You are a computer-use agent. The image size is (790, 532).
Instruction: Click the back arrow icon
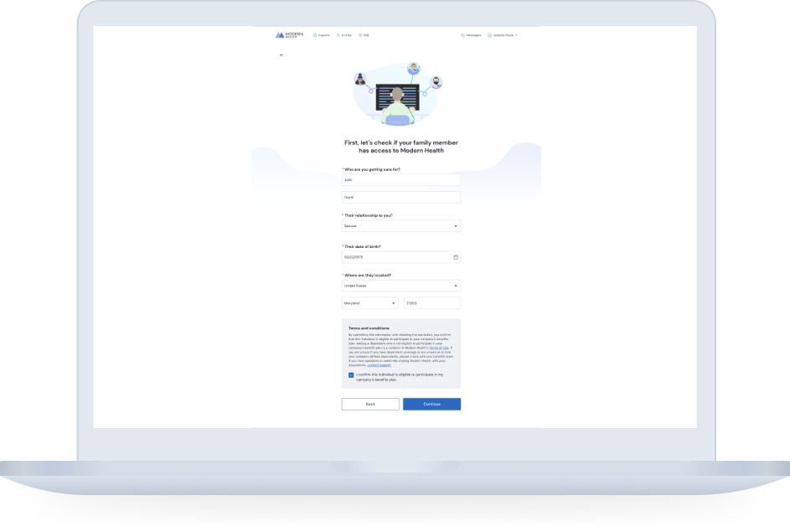coord(281,55)
